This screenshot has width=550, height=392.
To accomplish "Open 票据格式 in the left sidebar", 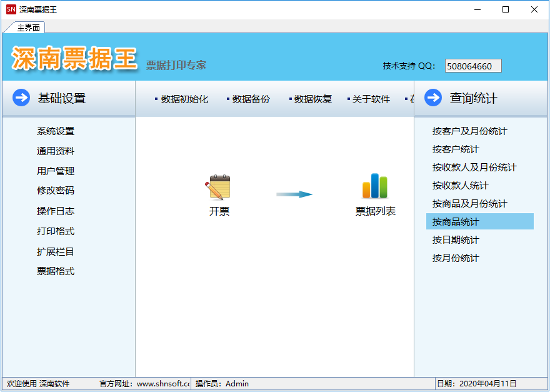I will (56, 271).
